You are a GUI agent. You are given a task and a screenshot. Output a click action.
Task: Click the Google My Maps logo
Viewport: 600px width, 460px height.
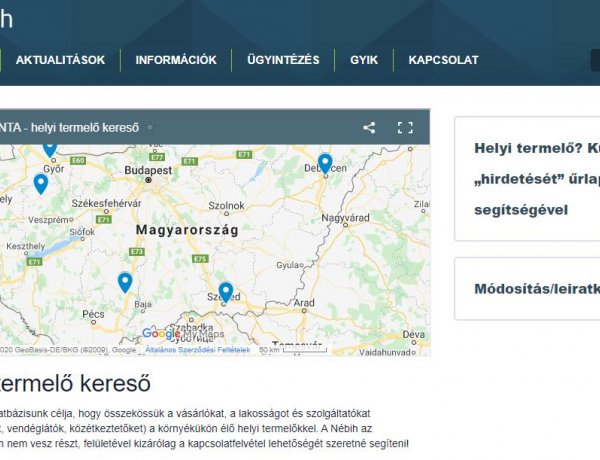pyautogui.click(x=183, y=334)
